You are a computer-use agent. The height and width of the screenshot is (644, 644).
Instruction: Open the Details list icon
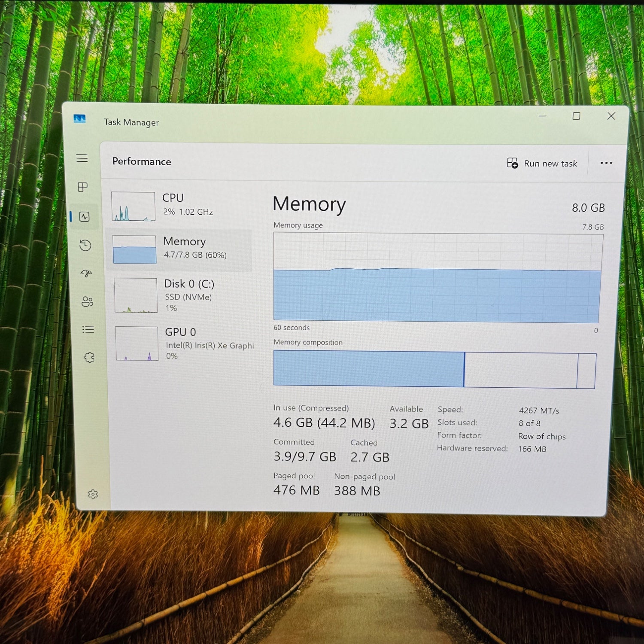coord(88,330)
